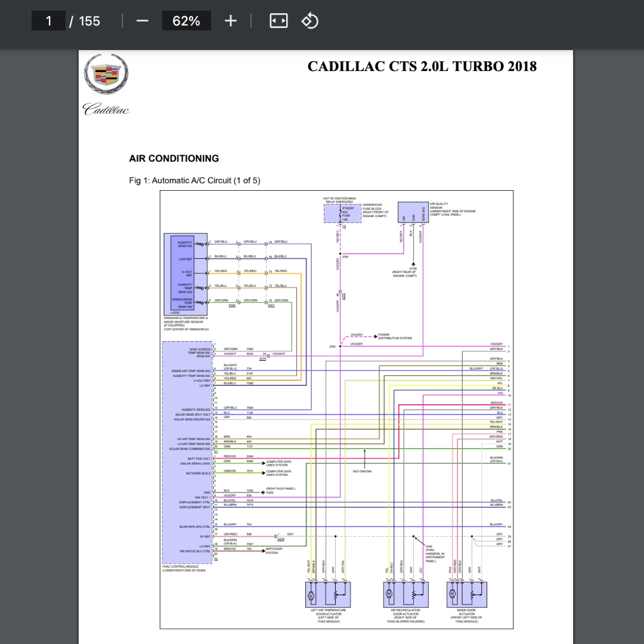Click the RR DEFOG RLY CTRL pin label
644x644 pixels.
194,552
